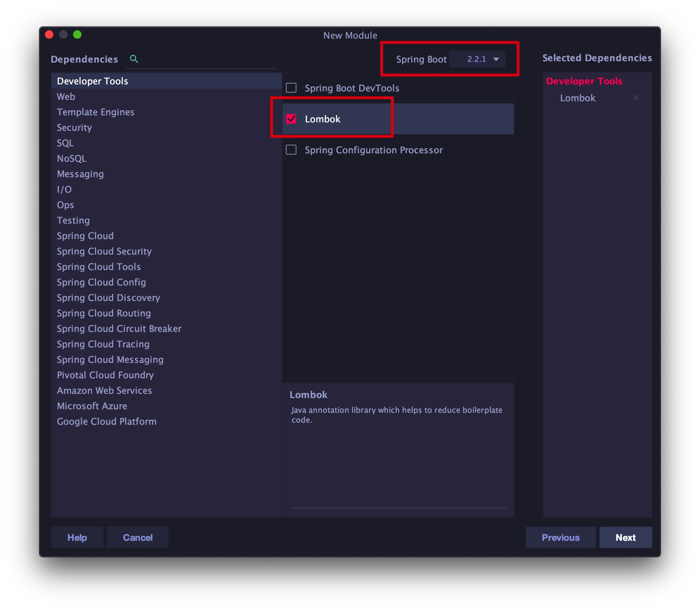700x609 pixels.
Task: Enable the Spring Boot DevTools checkbox
Action: [x=291, y=88]
